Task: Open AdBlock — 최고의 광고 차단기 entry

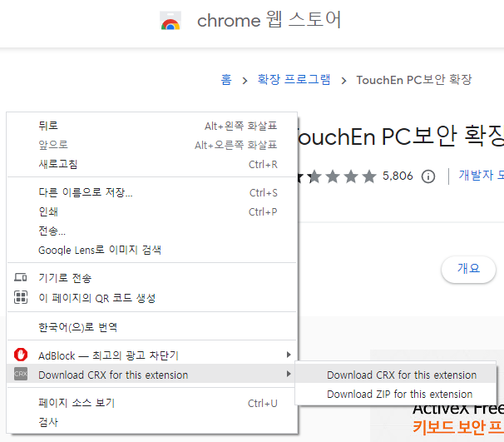Action: pos(151,355)
